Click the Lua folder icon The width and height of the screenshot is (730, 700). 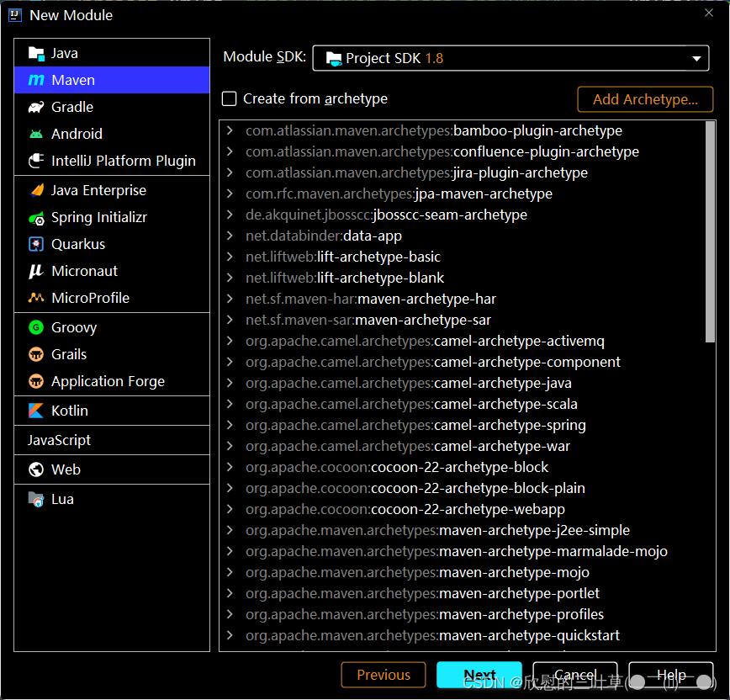coord(36,499)
